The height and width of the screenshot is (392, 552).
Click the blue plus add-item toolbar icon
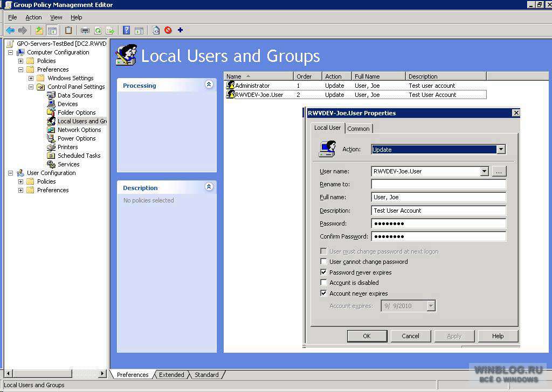tap(180, 30)
